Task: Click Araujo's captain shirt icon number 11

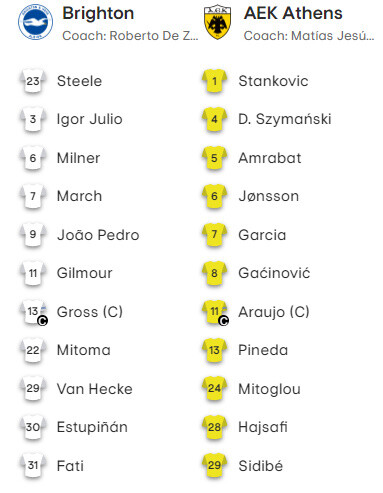Action: pyautogui.click(x=215, y=312)
